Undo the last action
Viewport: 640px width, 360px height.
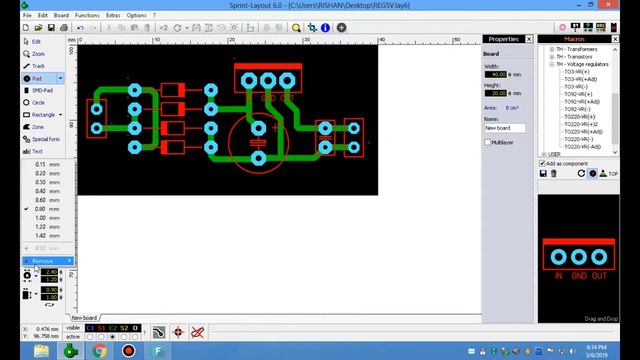tap(80, 28)
